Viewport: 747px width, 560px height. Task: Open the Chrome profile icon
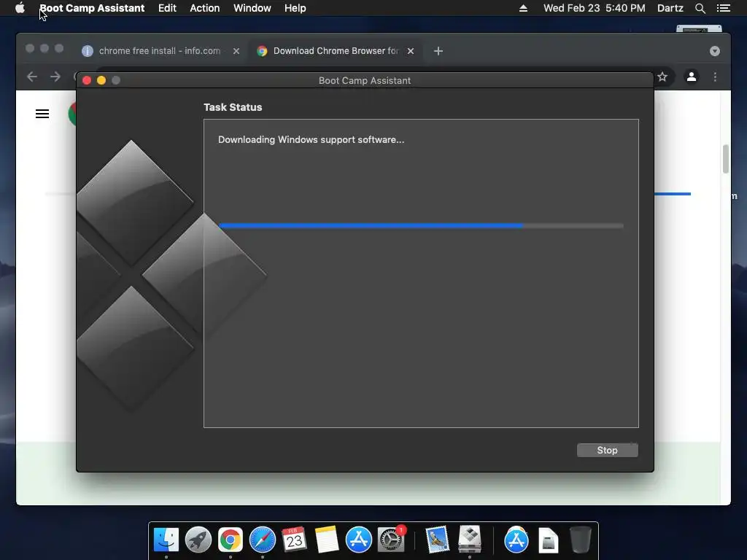[x=692, y=77]
